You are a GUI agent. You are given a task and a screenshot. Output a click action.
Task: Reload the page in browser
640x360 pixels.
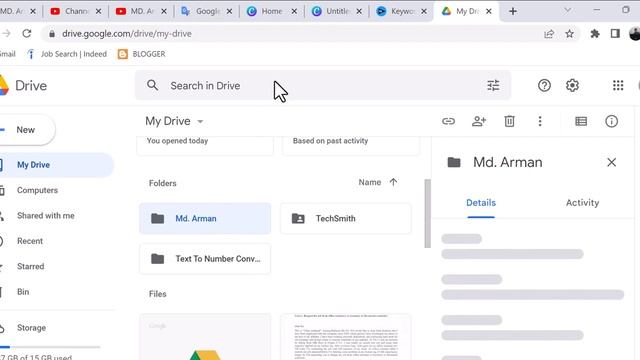coord(27,33)
